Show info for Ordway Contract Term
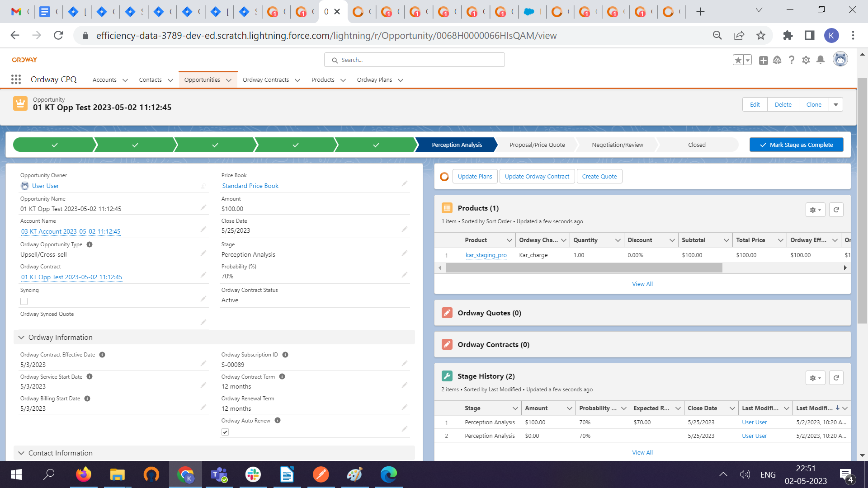Image resolution: width=868 pixels, height=488 pixels. click(x=282, y=376)
